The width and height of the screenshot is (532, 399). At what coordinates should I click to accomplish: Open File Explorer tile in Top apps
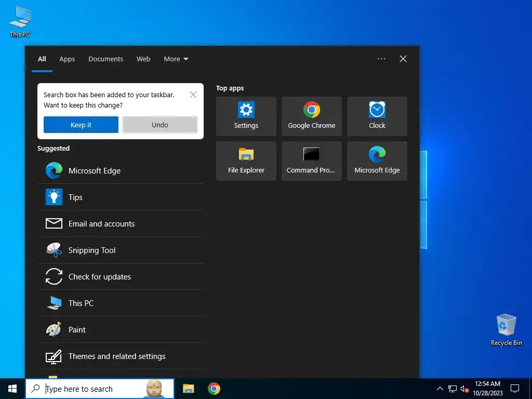pyautogui.click(x=246, y=161)
